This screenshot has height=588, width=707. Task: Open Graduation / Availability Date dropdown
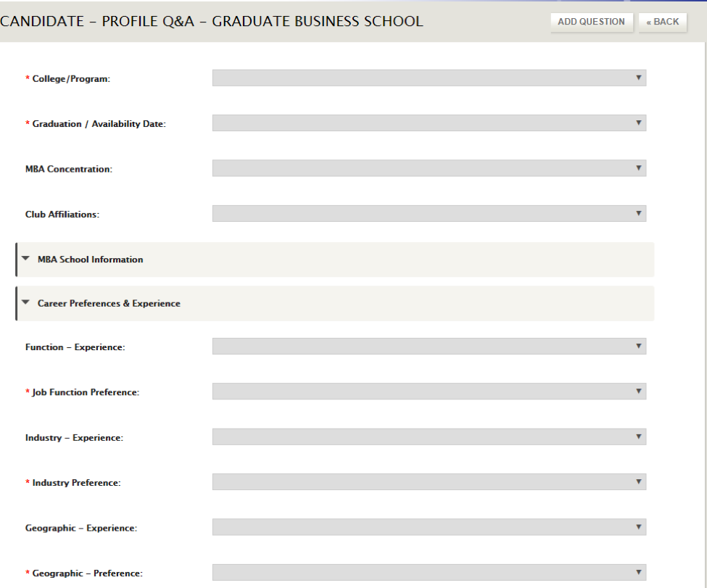point(429,123)
